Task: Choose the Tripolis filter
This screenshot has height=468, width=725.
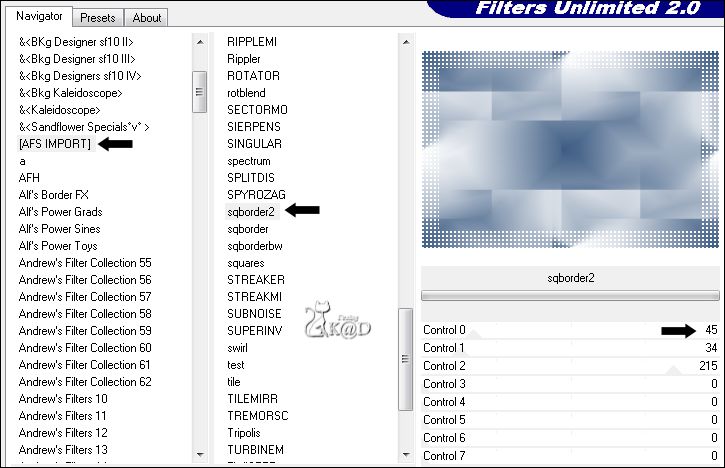Action: [244, 433]
